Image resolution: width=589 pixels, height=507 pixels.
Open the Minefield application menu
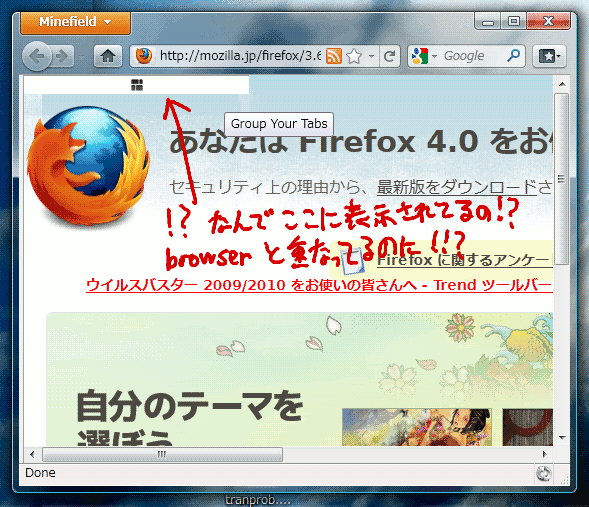pyautogui.click(x=76, y=22)
